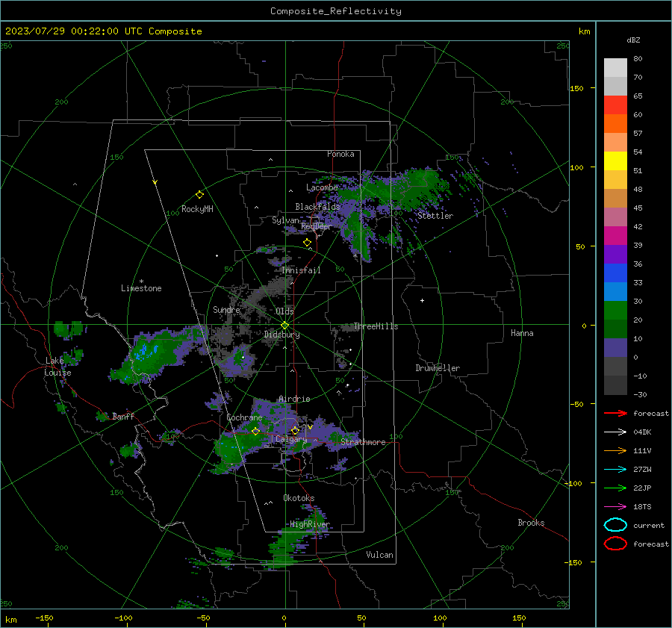The image size is (672, 628).
Task: Click the Composite_Reflectivity title
Action: click(336, 11)
